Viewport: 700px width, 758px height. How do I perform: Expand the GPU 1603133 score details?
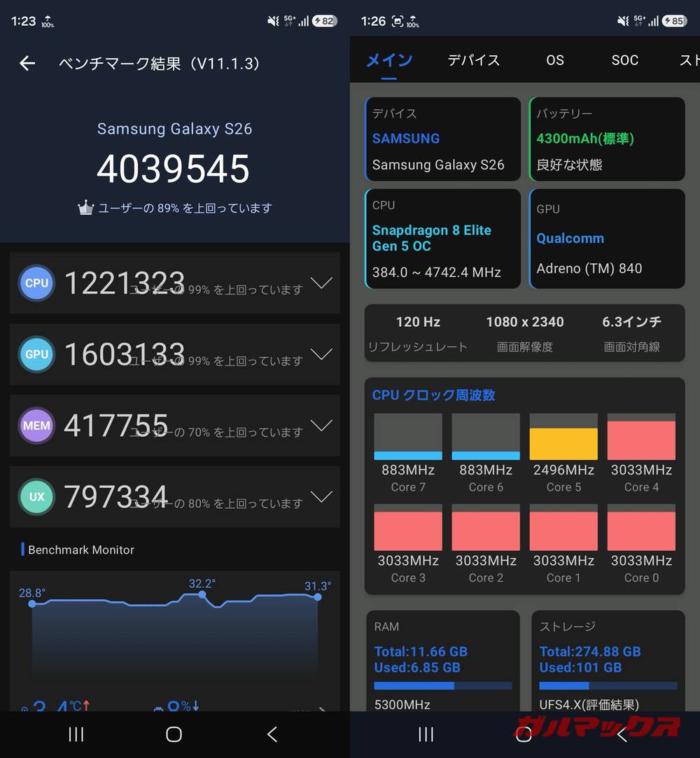pyautogui.click(x=321, y=354)
